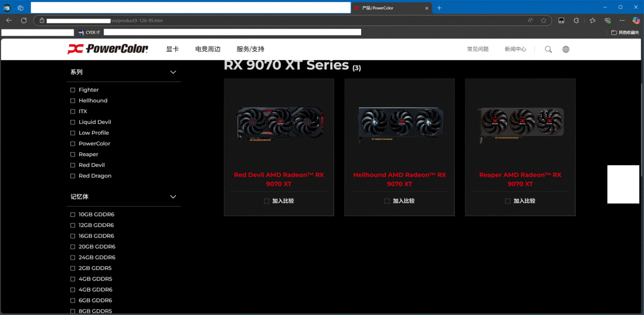View site info via the lock icon
This screenshot has width=644, height=315.
point(42,20)
